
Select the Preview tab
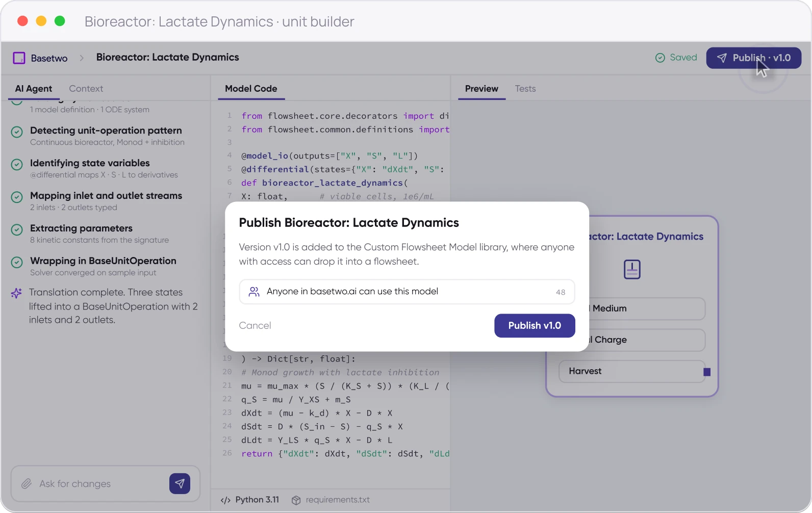pos(481,89)
